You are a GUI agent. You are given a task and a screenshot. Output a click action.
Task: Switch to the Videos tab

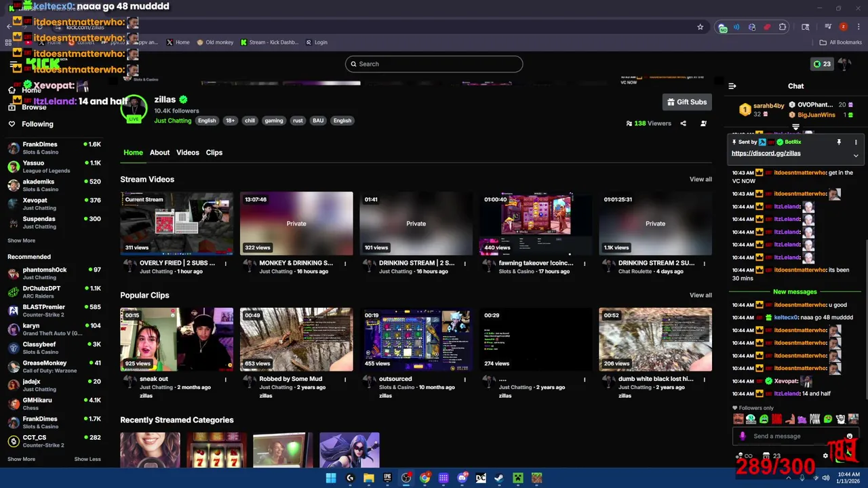(x=188, y=152)
